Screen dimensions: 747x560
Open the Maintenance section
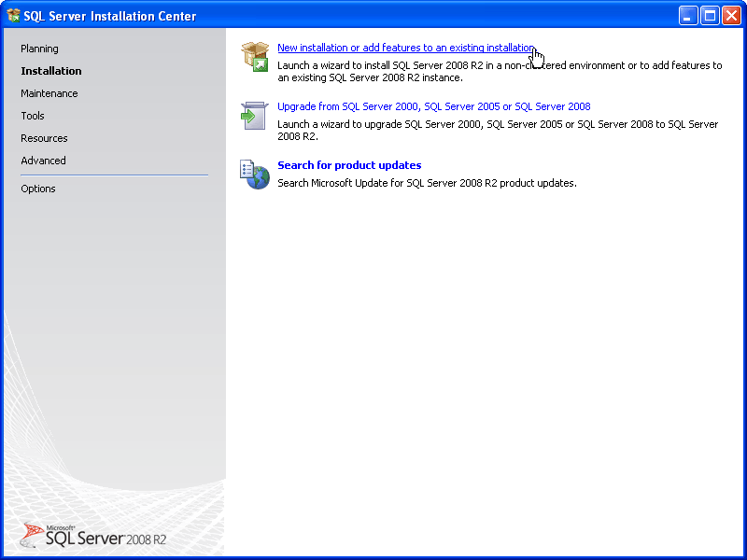coord(48,93)
